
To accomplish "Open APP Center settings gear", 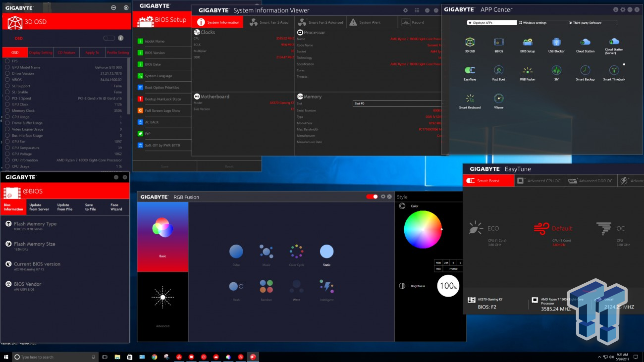I will [623, 9].
